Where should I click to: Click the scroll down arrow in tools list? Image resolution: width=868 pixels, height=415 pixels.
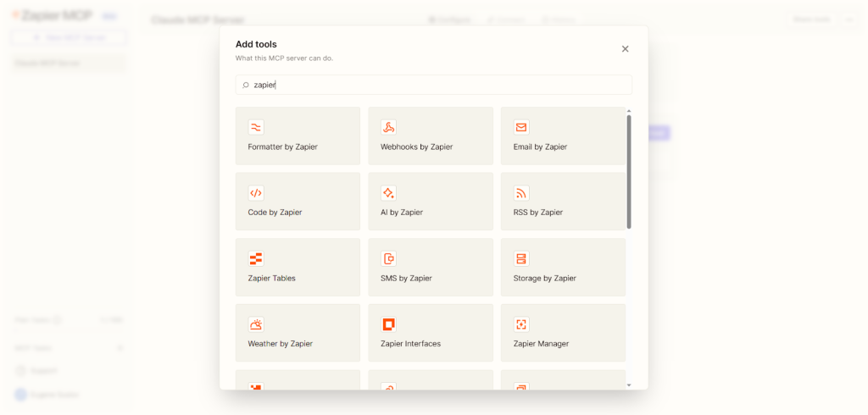click(x=629, y=385)
